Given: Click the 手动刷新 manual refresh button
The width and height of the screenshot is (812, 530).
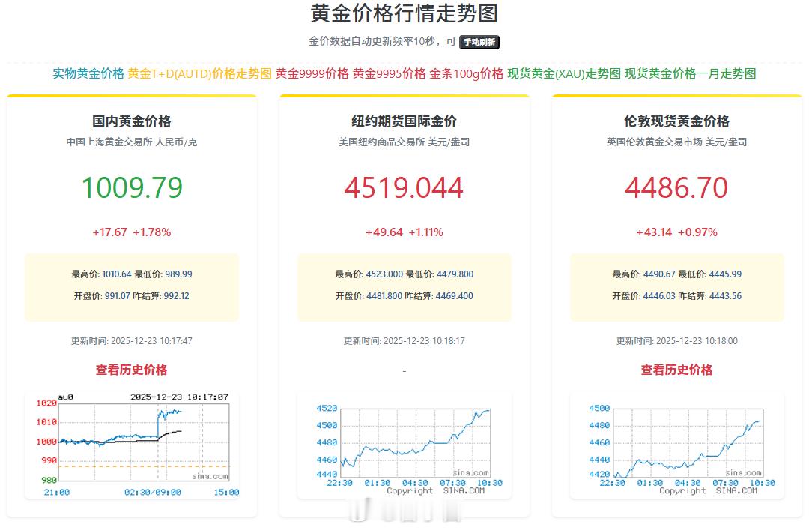Looking at the screenshot, I should (x=480, y=42).
